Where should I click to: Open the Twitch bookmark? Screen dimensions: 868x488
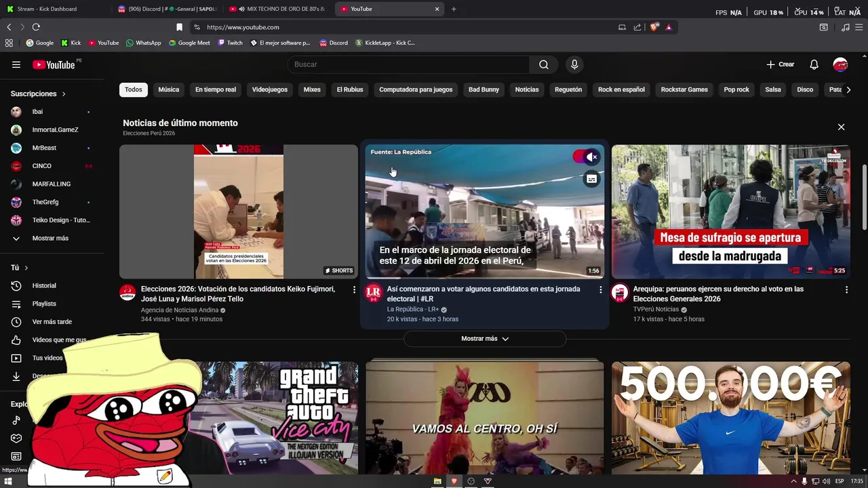231,43
